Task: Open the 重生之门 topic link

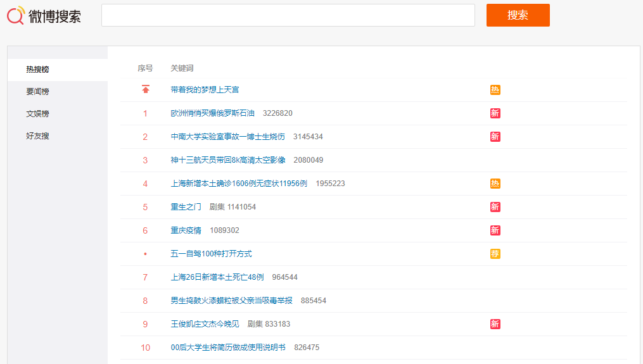Action: tap(186, 207)
